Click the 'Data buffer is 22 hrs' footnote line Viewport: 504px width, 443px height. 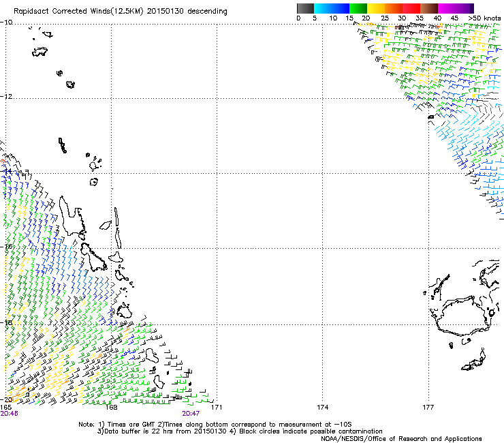click(240, 431)
